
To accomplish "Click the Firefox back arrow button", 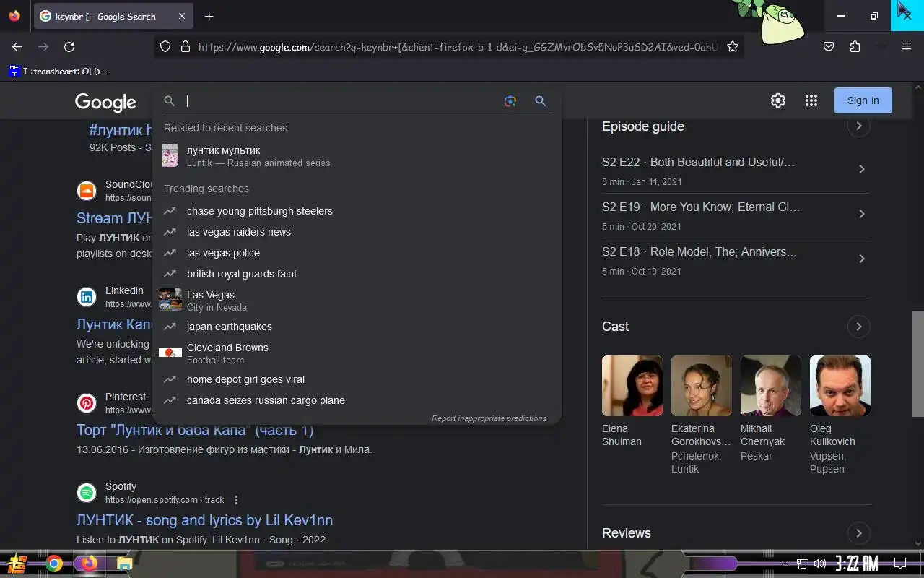I will point(17,46).
